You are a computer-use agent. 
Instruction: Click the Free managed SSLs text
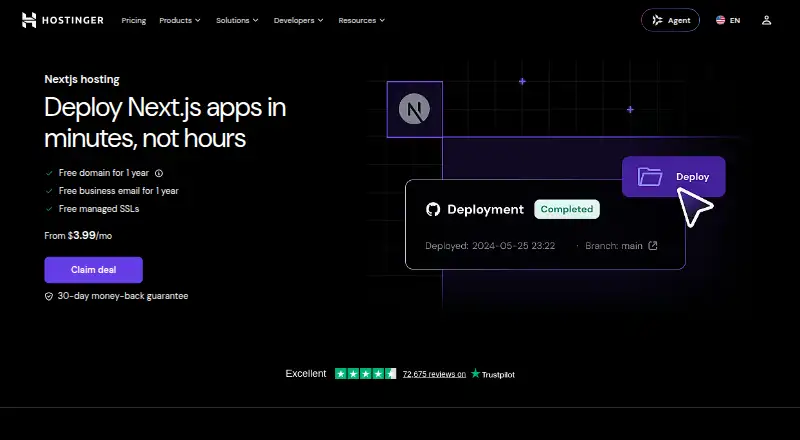pyautogui.click(x=99, y=209)
